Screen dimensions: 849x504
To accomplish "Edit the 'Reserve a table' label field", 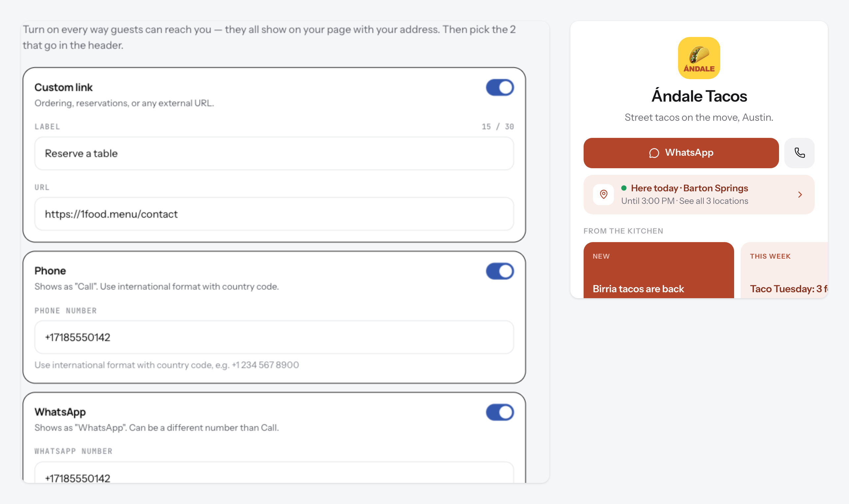I will (x=274, y=153).
